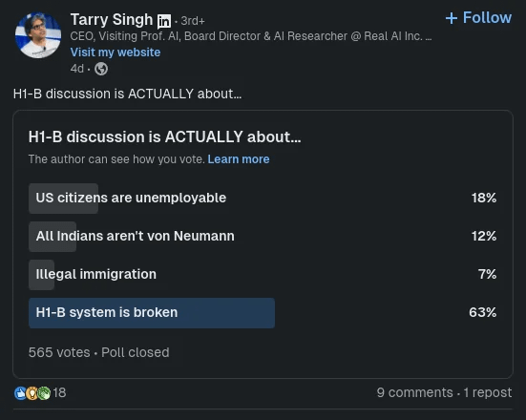Open the Visit my website link
526x420 pixels.
[x=116, y=52]
